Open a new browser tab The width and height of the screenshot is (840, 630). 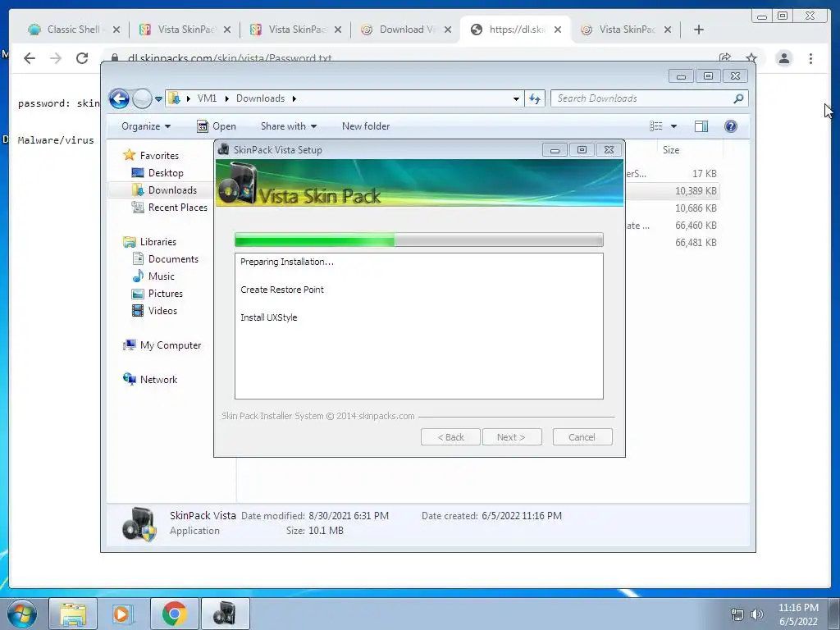(x=699, y=30)
